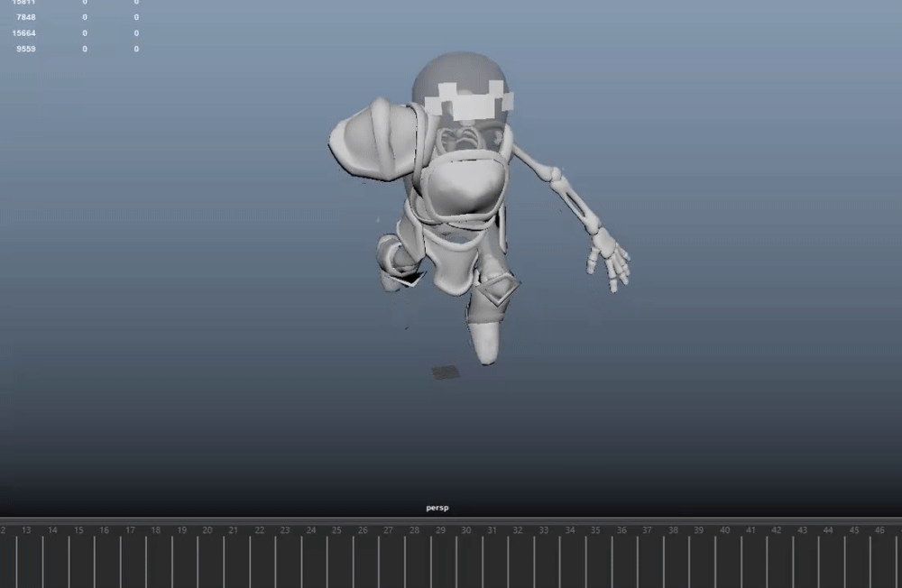This screenshot has height=588, width=902.
Task: Go to frame 35 on time slider
Action: (595, 530)
